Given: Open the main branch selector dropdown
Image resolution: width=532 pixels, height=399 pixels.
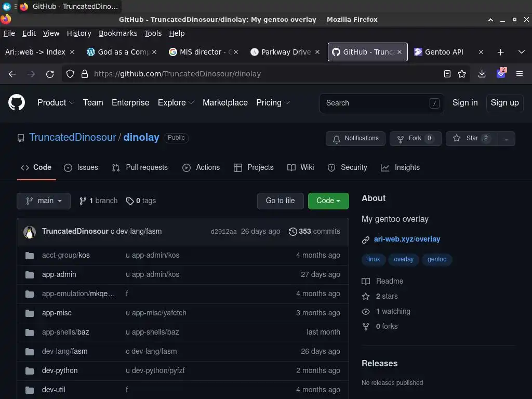Looking at the screenshot, I should coord(44,201).
